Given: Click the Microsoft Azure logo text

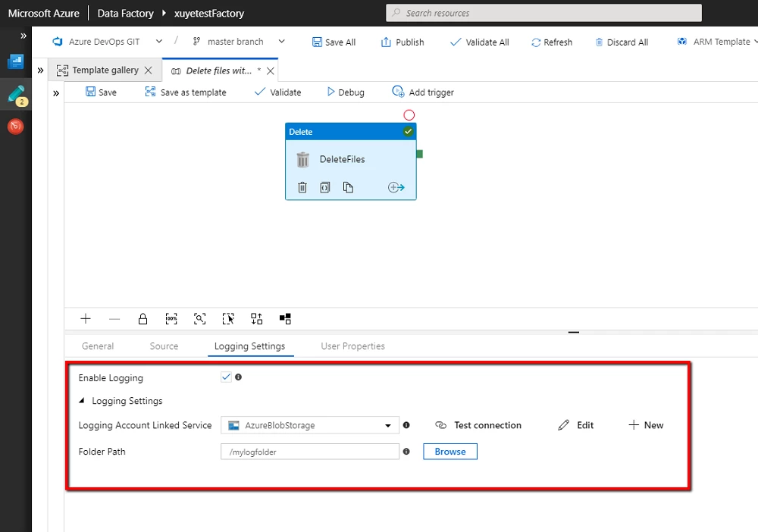Looking at the screenshot, I should pyautogui.click(x=43, y=13).
